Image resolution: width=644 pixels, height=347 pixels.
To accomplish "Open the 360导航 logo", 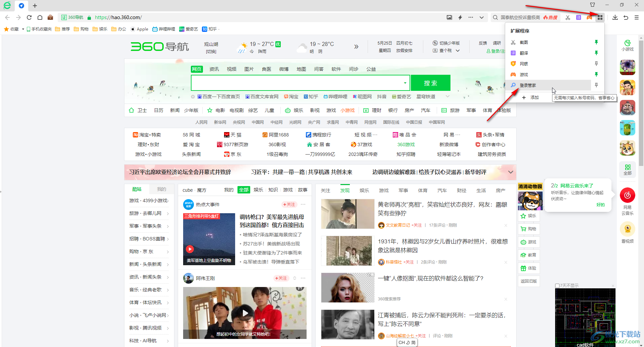I will point(160,47).
